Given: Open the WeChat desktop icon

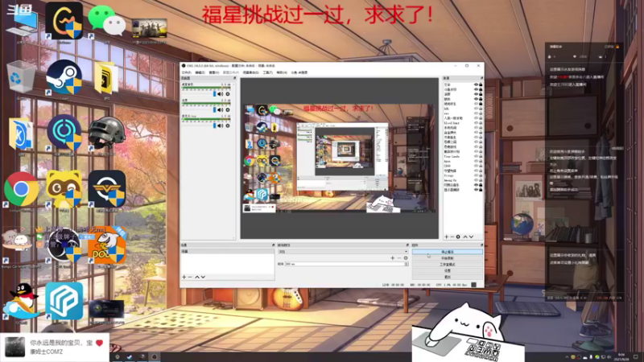Looking at the screenshot, I should point(106,21).
